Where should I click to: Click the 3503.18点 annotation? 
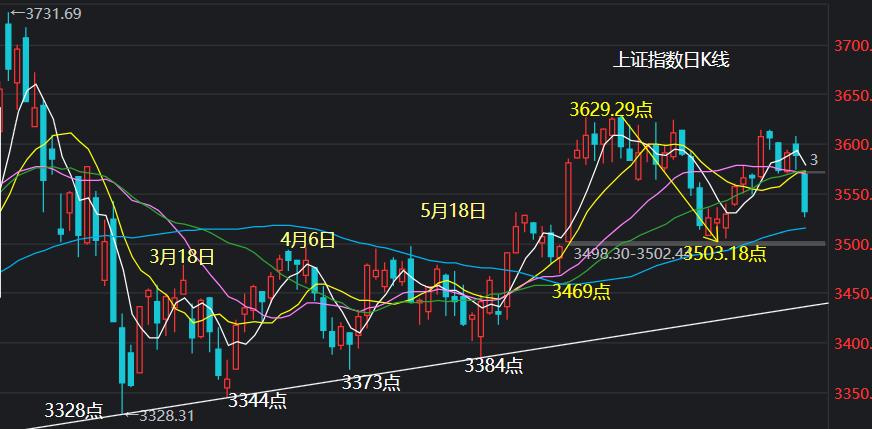pos(725,254)
